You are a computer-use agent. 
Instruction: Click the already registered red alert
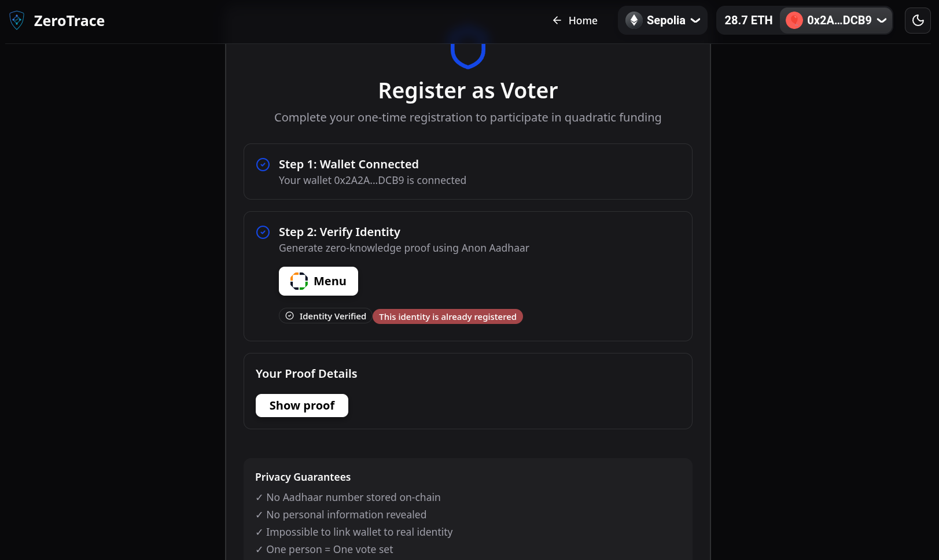point(447,317)
